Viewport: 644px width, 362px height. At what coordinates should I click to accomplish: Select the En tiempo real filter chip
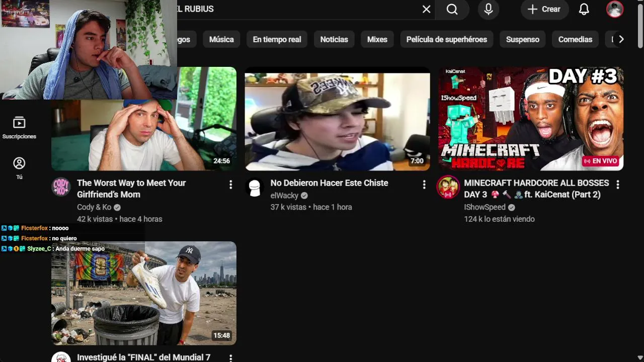277,39
